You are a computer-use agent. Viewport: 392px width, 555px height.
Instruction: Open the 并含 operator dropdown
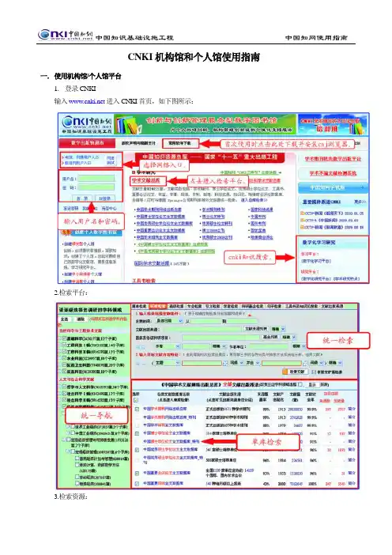tap(253, 363)
